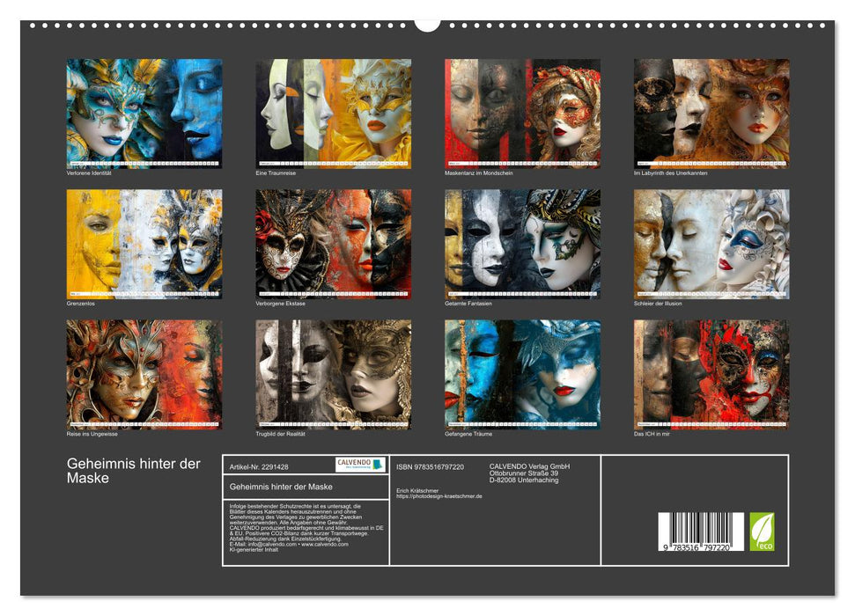Click the 'Verlorene Identität' caption
Screen dimensions: 855x616
[x=89, y=173]
